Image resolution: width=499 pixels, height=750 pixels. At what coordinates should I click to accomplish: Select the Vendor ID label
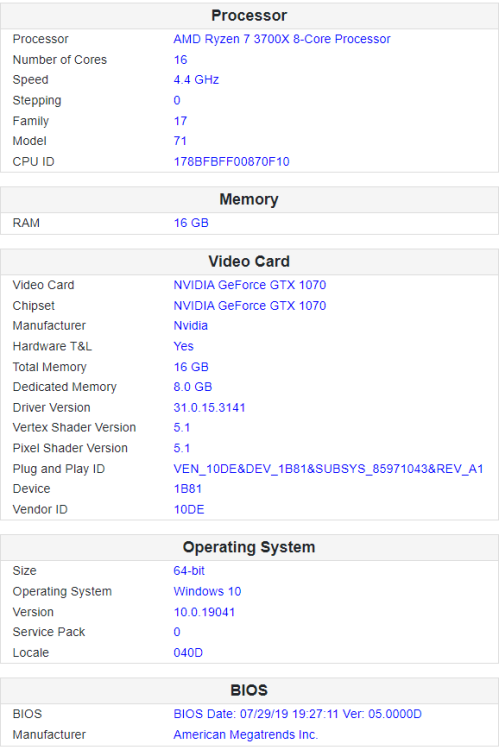click(40, 509)
